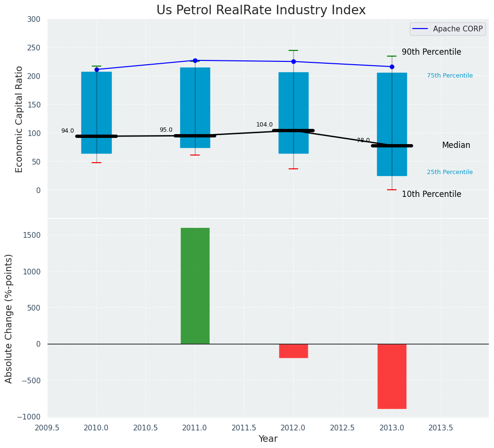Select the 25th Percentile label
Viewport: 494px width, 448px height.
click(x=450, y=172)
